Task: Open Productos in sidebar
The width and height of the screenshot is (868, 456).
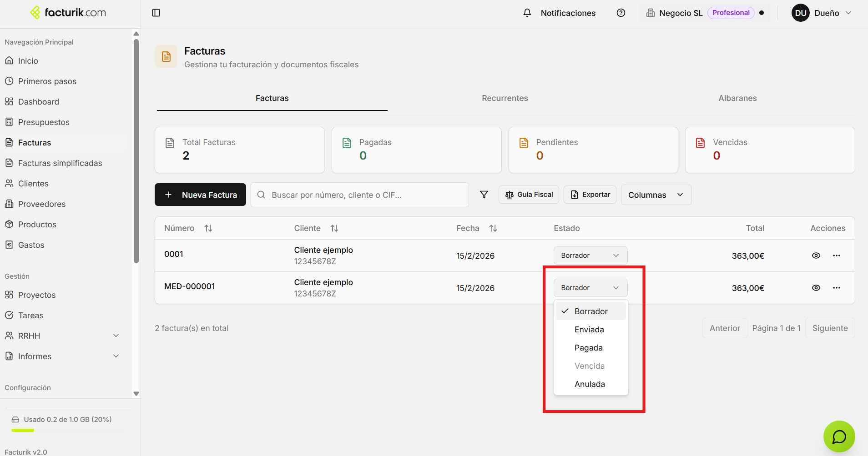Action: pyautogui.click(x=66, y=225)
